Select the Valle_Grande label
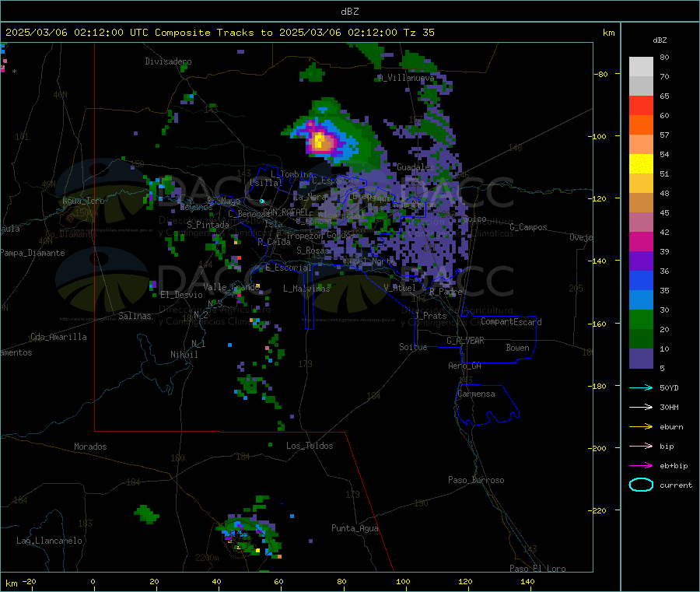The image size is (700, 592). point(231,287)
